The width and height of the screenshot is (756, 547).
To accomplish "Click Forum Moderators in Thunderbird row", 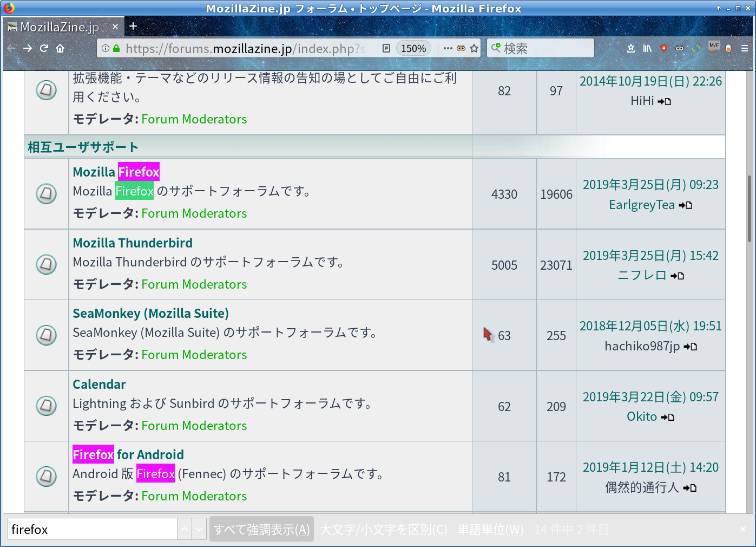I will point(194,284).
